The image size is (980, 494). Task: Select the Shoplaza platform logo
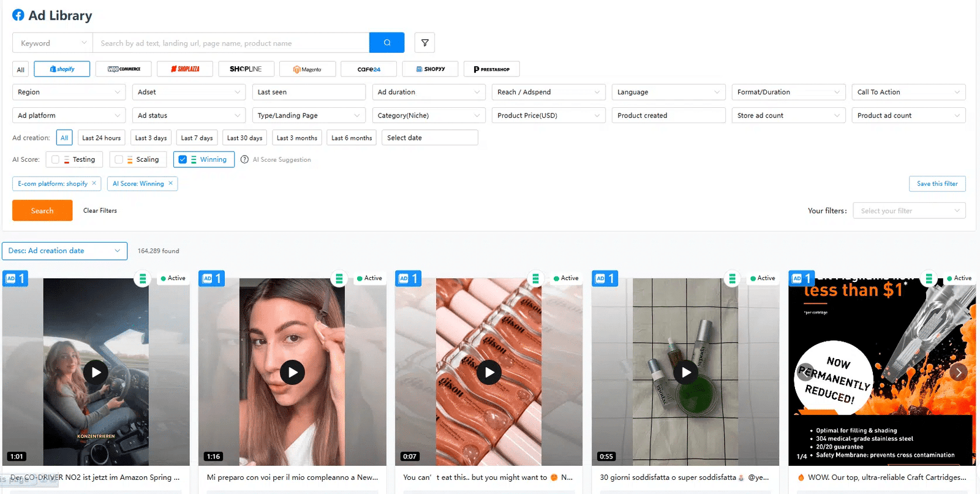185,69
